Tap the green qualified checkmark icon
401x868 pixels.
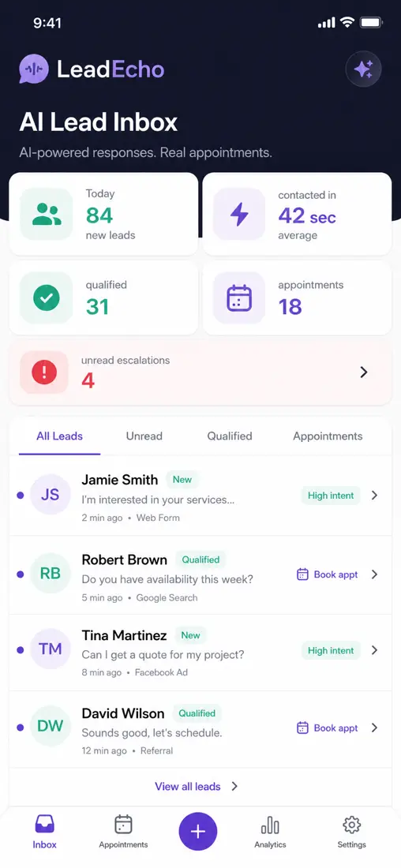pyautogui.click(x=47, y=297)
